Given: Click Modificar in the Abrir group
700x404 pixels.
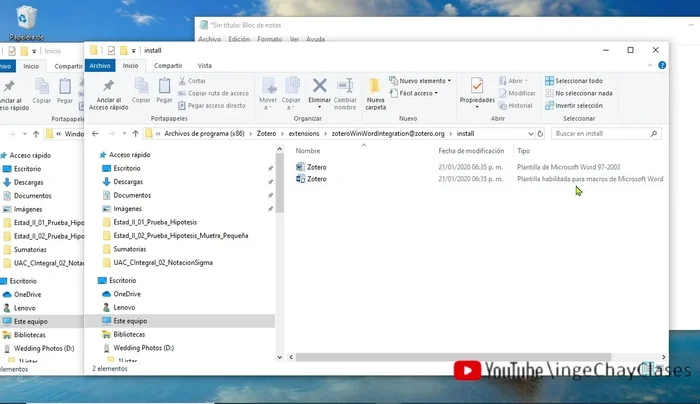Looking at the screenshot, I should 517,93.
